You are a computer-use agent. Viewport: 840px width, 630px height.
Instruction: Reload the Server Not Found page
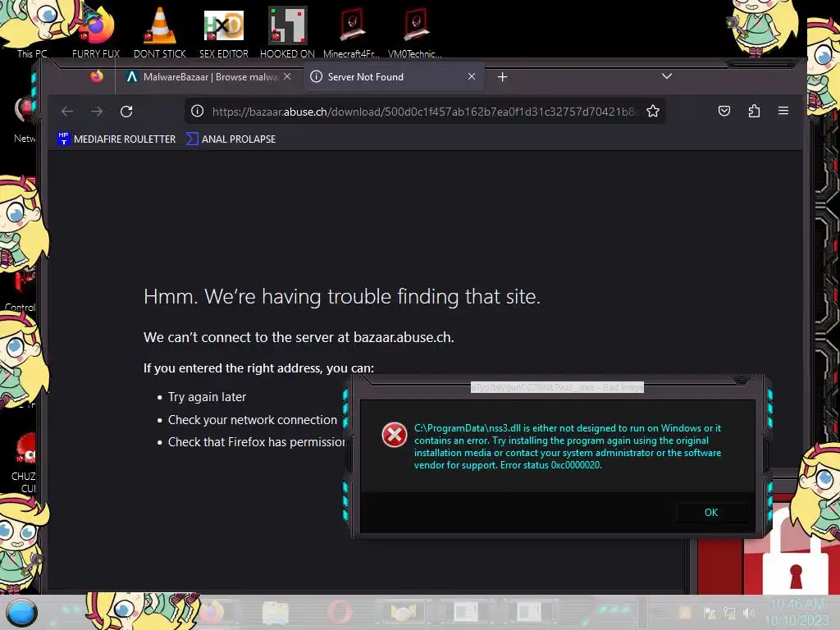click(x=126, y=111)
